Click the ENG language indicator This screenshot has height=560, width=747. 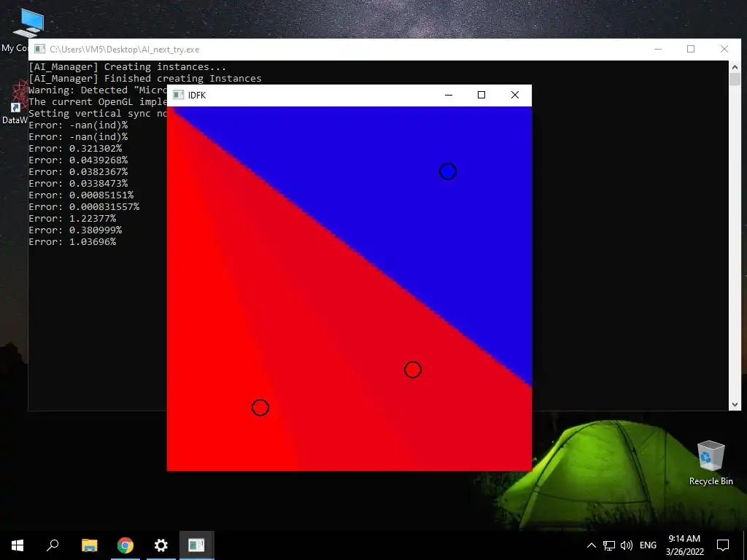(648, 545)
